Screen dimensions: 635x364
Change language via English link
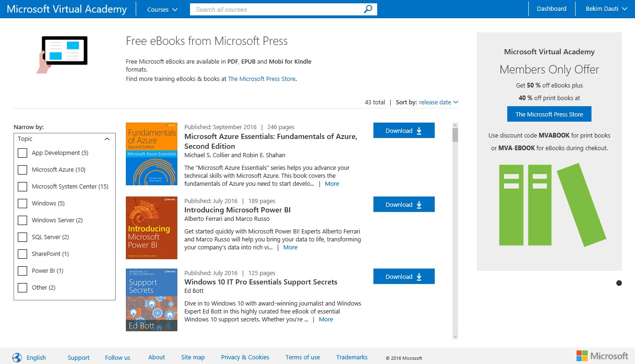pyautogui.click(x=36, y=357)
